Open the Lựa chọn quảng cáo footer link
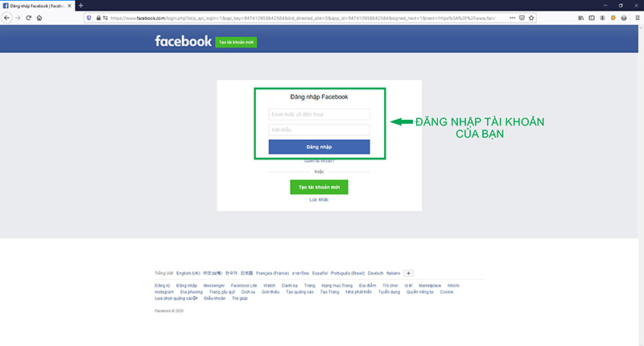The image size is (644, 346). [176, 299]
